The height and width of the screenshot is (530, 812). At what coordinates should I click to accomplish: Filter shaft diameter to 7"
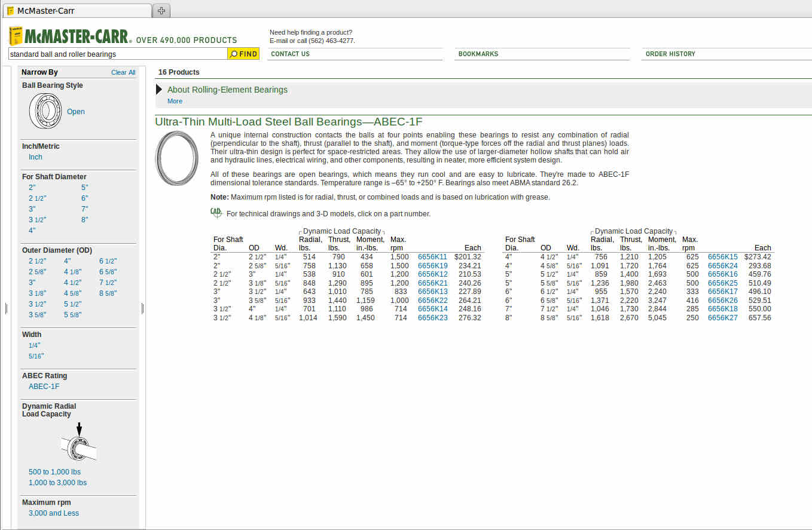(85, 209)
